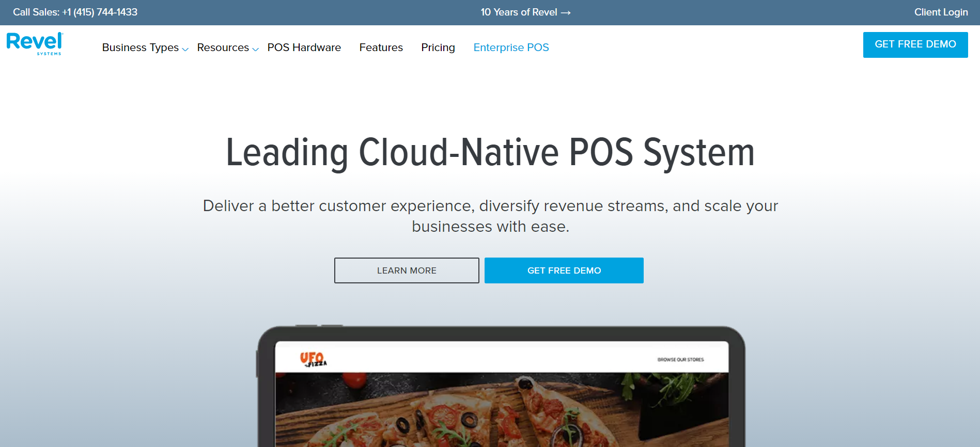Image resolution: width=980 pixels, height=447 pixels.
Task: Click the Leading Cloud-Native POS System heading
Action: tap(490, 153)
